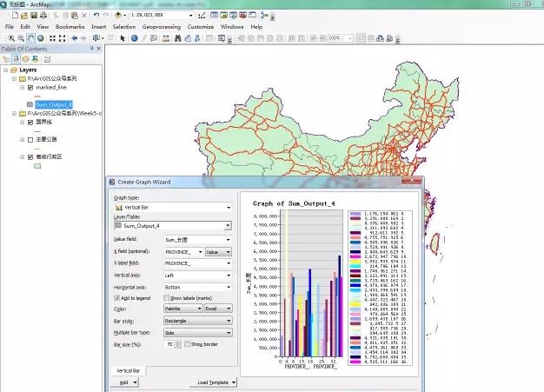Open the File menu
The height and width of the screenshot is (392, 544).
point(10,27)
